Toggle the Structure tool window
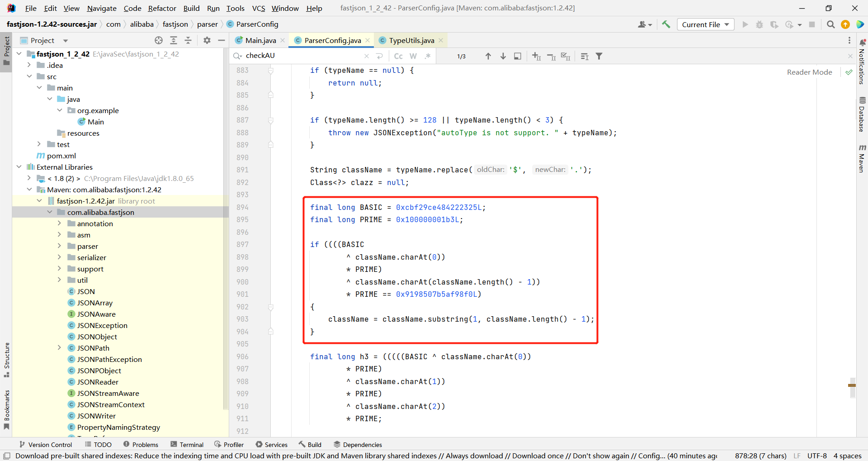Viewport: 868px width, 461px height. (6, 360)
